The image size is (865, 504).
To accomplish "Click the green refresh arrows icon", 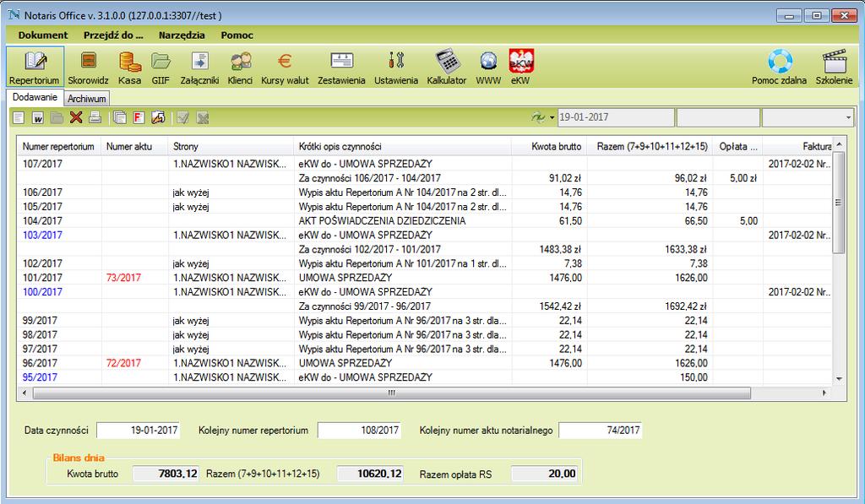I will pyautogui.click(x=538, y=117).
